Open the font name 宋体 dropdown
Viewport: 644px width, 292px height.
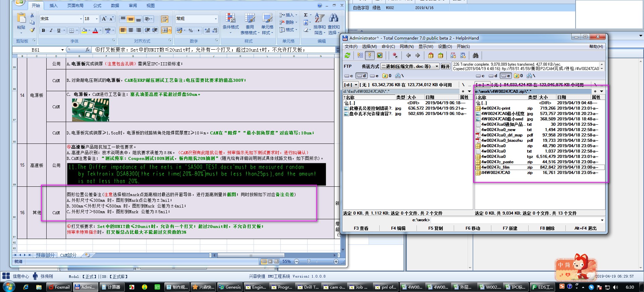click(81, 19)
